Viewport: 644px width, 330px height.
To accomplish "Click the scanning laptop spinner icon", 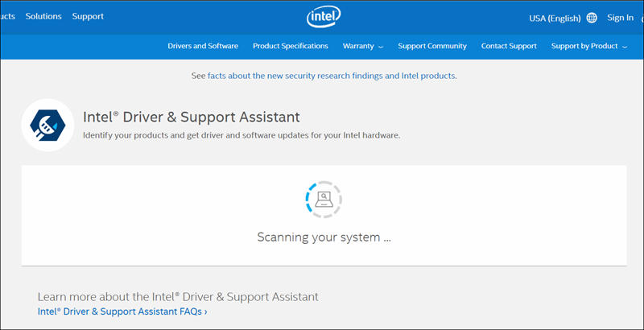I will [324, 200].
